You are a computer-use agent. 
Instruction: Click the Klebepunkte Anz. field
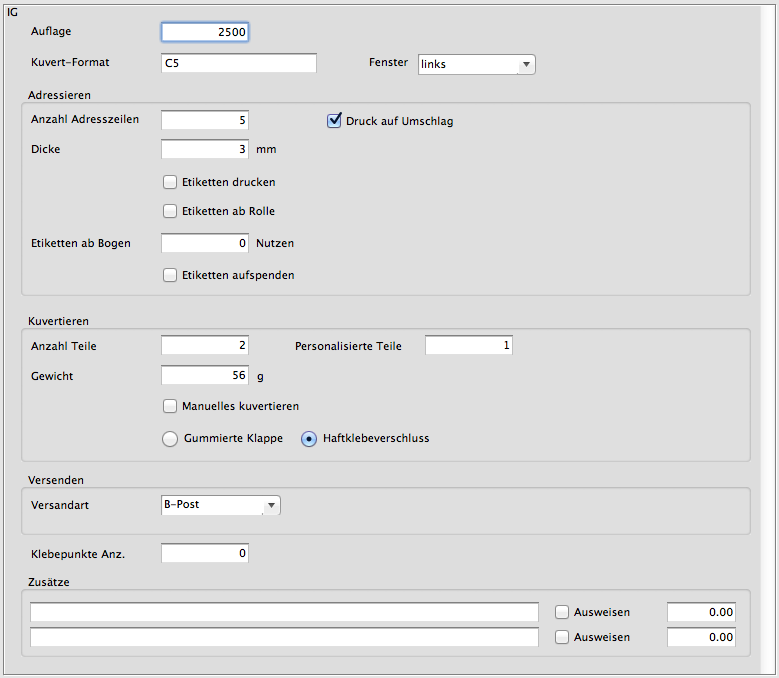205,553
